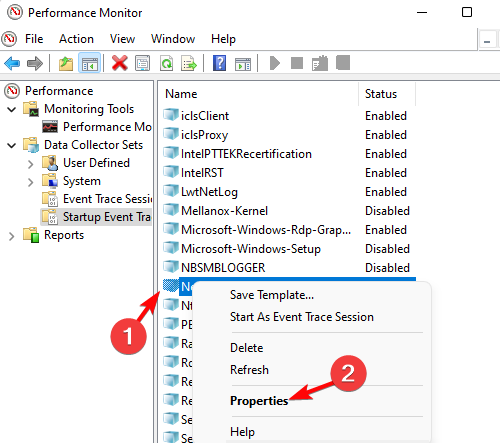Click the Performance Monitor menu bar app icon

click(x=9, y=39)
